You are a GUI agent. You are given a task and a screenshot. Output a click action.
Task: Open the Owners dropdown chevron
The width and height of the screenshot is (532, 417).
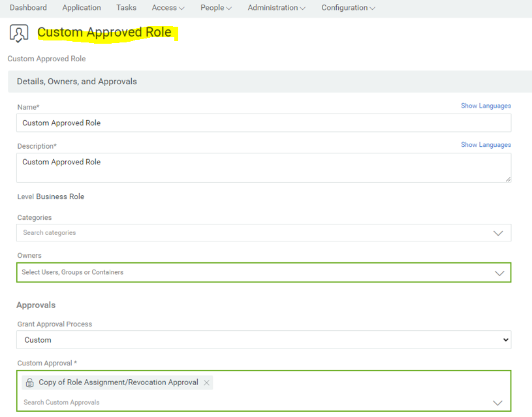pos(499,273)
